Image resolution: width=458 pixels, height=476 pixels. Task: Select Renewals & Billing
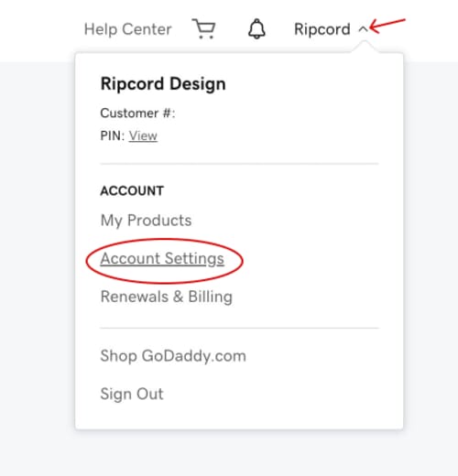[167, 297]
